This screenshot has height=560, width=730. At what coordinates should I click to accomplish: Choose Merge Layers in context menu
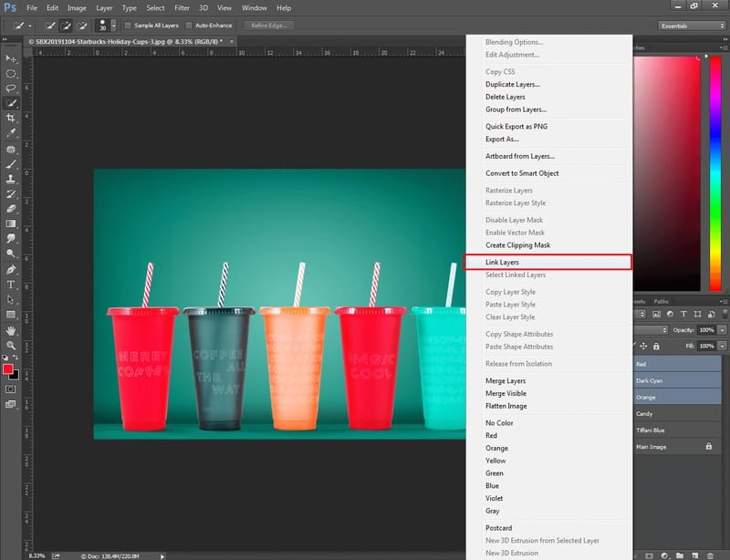[506, 380]
